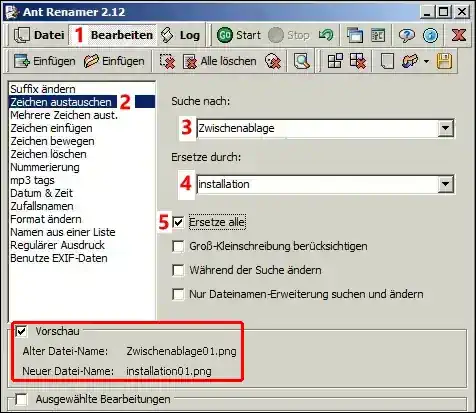Click the stacked windows always-on-top icon
The height and width of the screenshot is (413, 476).
tap(355, 35)
